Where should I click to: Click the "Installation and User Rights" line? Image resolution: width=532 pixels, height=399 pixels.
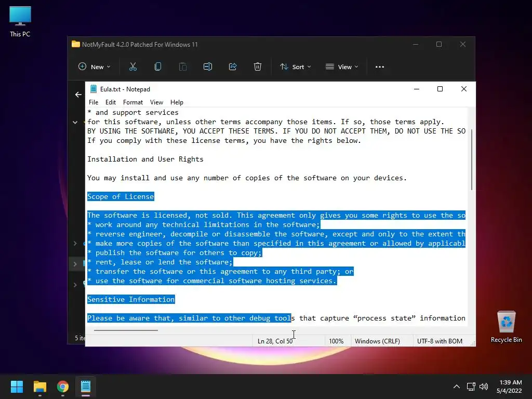pyautogui.click(x=145, y=159)
